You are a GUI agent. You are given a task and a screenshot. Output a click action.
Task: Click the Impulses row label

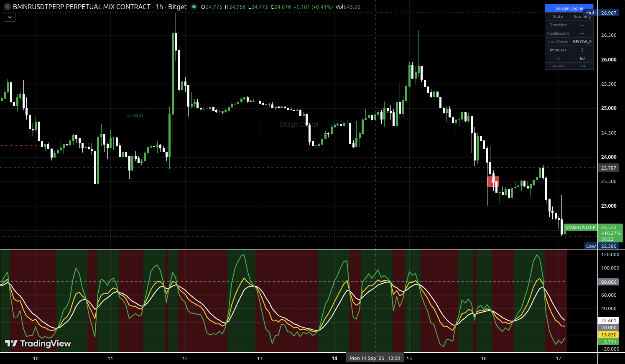(x=558, y=50)
